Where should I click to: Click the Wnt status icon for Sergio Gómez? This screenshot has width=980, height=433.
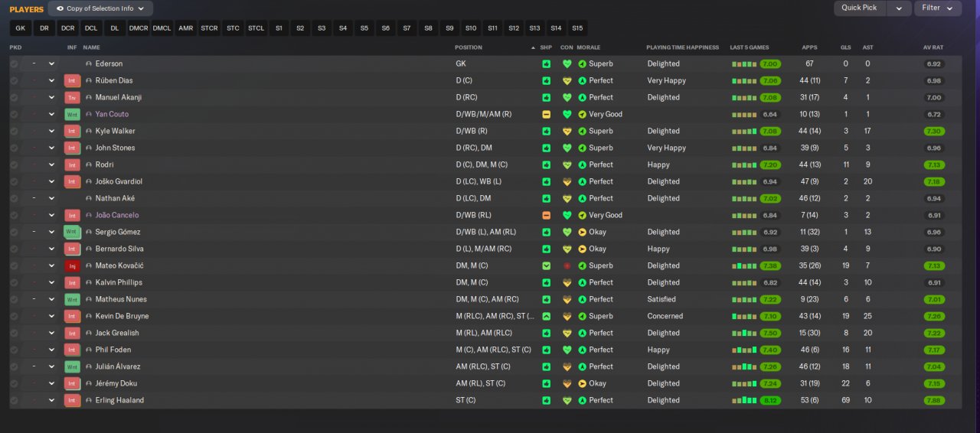point(73,232)
